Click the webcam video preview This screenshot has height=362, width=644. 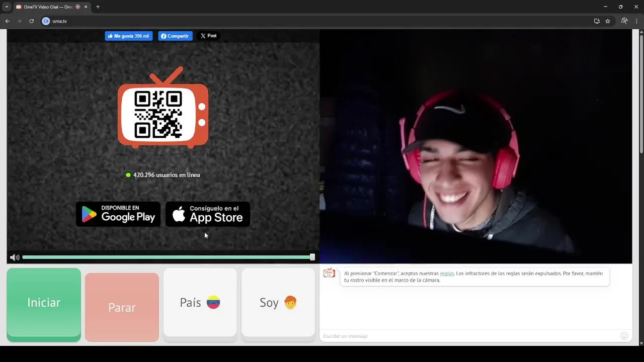(475, 146)
